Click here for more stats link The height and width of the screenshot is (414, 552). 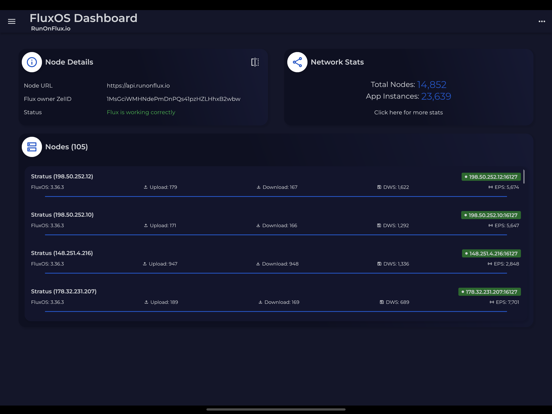click(408, 113)
